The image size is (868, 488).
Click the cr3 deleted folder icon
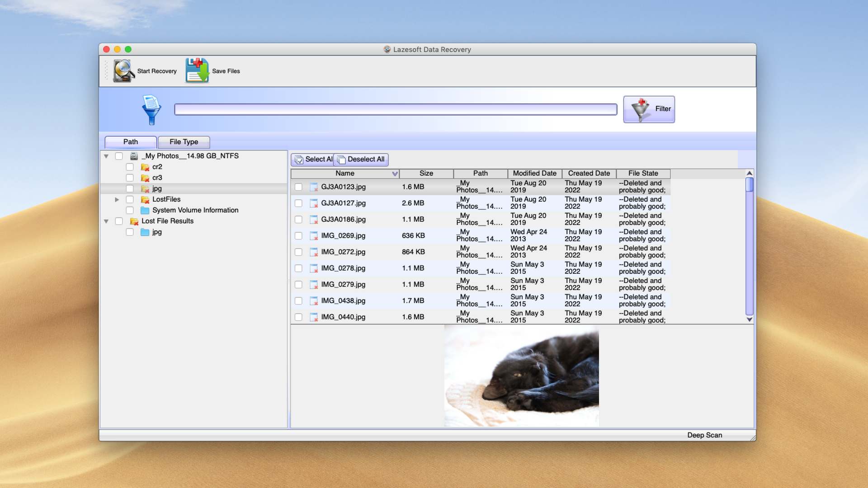tap(145, 178)
